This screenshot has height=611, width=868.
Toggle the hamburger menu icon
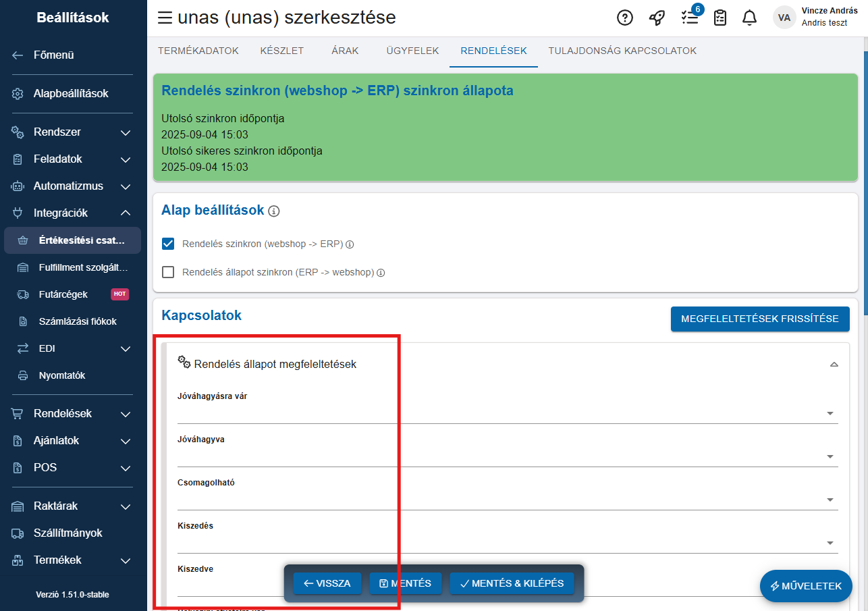tap(165, 18)
